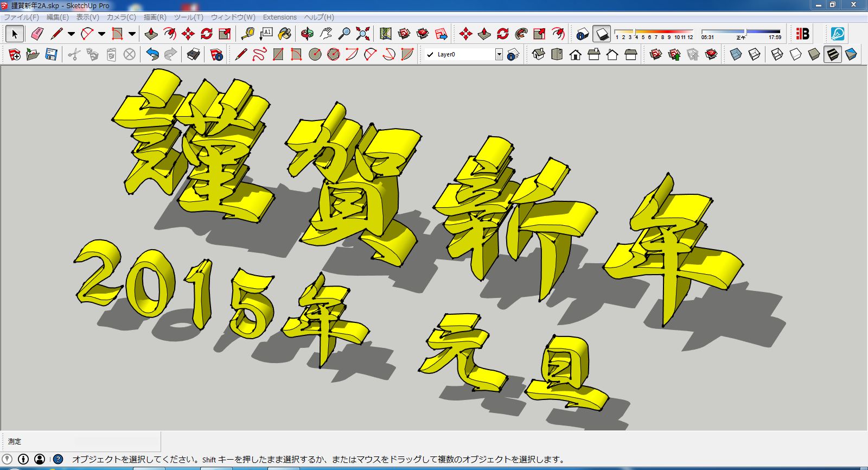The image size is (868, 470).
Task: Click the Share Model upload icon
Action: pos(674,54)
